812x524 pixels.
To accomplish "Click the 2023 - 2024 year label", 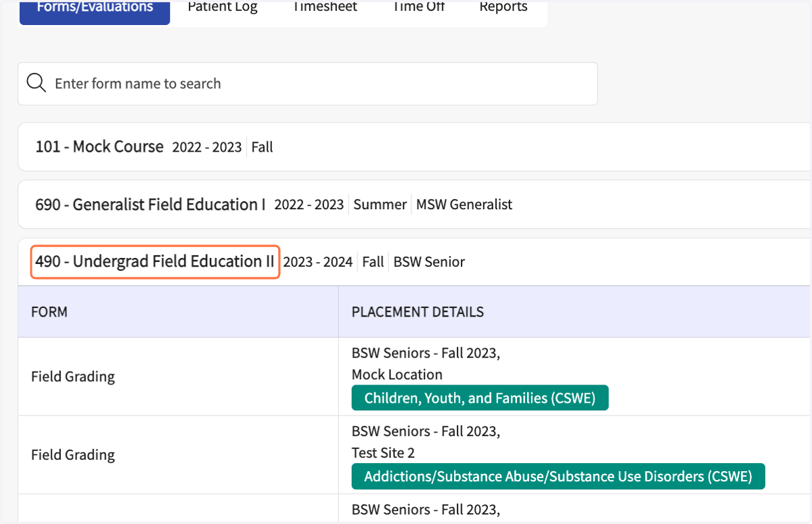I will coord(318,262).
